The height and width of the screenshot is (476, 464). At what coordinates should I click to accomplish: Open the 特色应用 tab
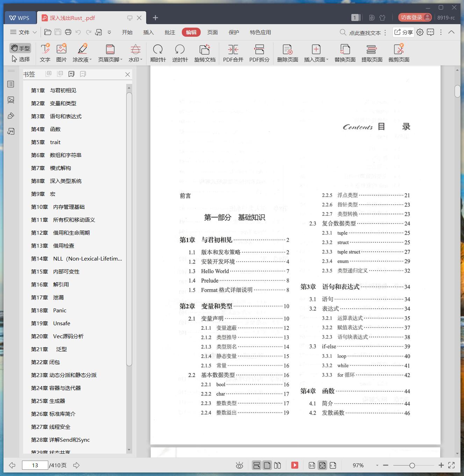tap(260, 32)
